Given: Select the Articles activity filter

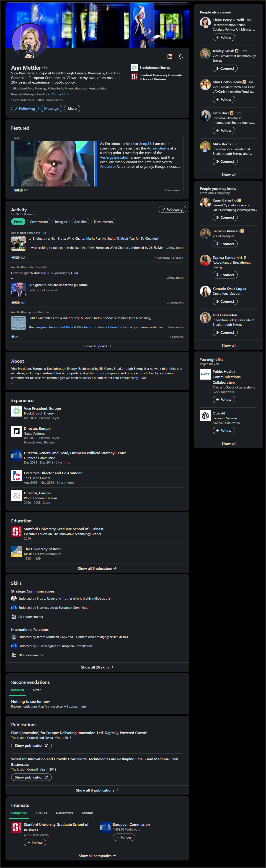Looking at the screenshot, I should pos(80,222).
